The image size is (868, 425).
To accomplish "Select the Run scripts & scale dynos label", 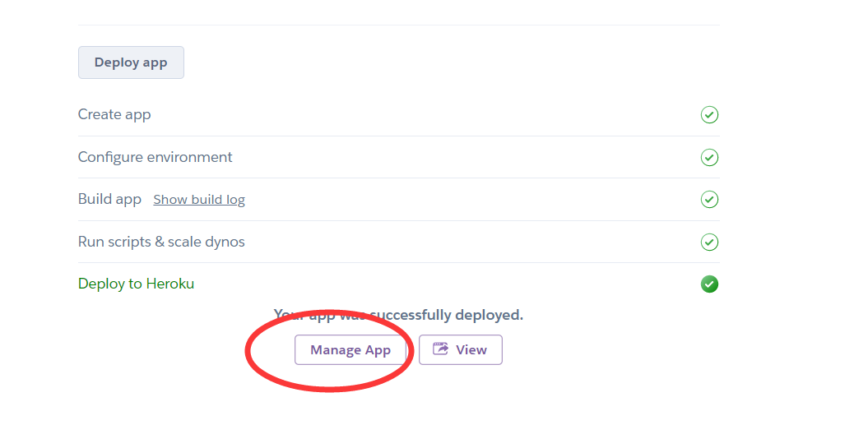I will click(x=161, y=242).
